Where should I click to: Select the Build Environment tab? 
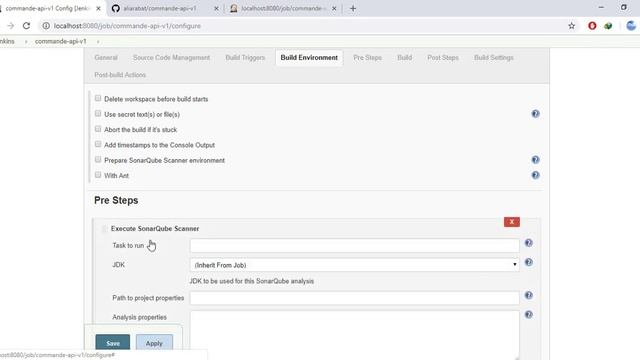pos(309,58)
